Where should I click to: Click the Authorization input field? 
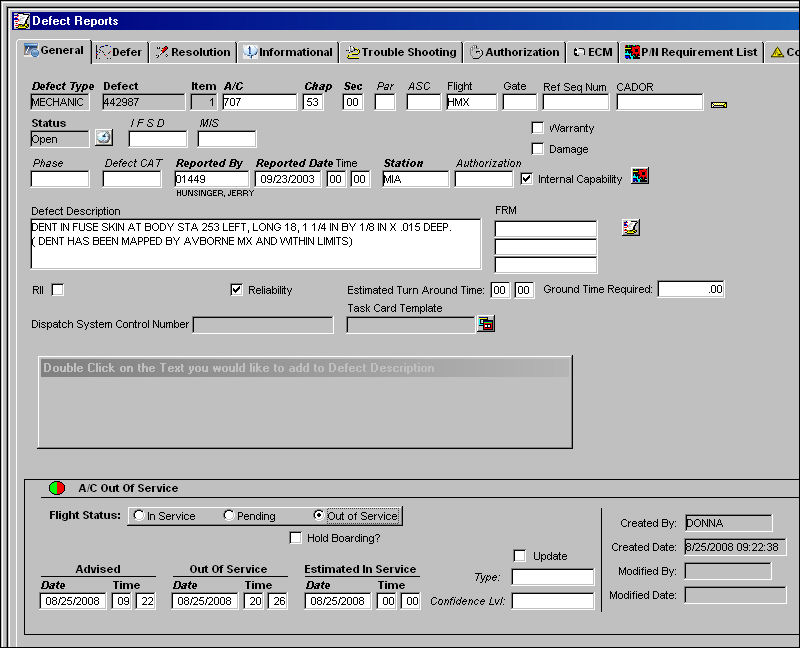click(x=484, y=179)
